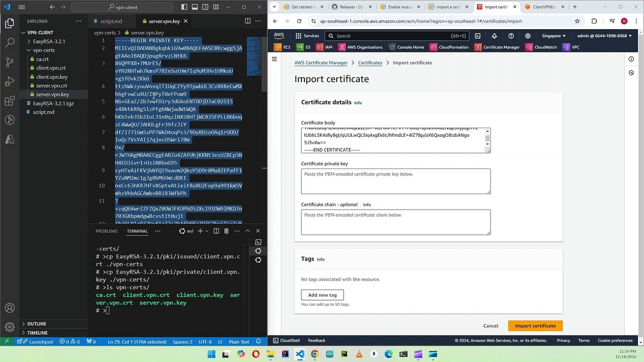
Task: Open the Search view in VS Code activity bar
Action: pyautogui.click(x=10, y=43)
